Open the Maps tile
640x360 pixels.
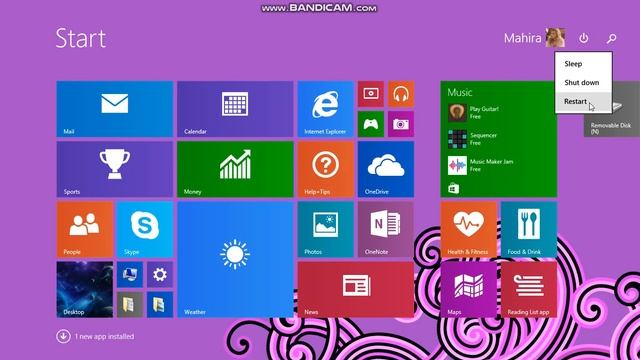tap(469, 290)
